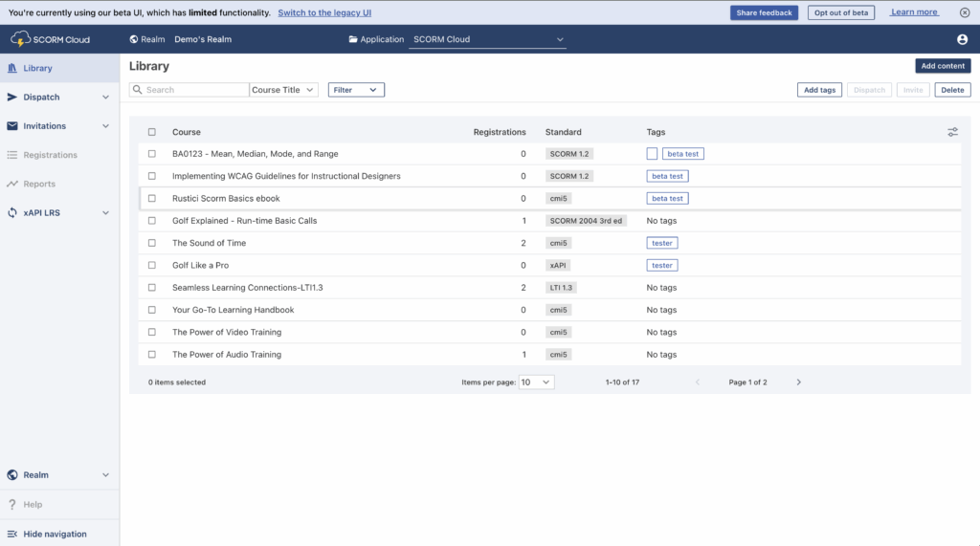Expand the Dispatch menu chevron
The image size is (980, 546).
105,98
